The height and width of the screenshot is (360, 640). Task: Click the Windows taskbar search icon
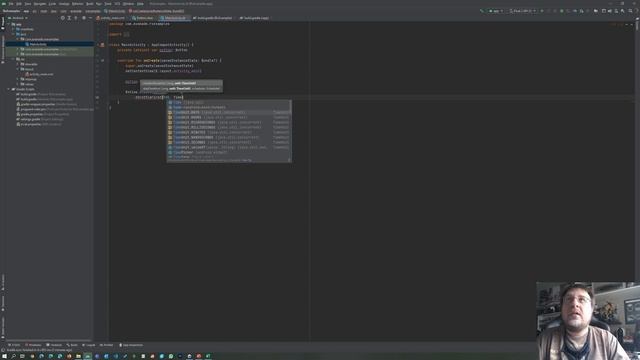[13, 356]
